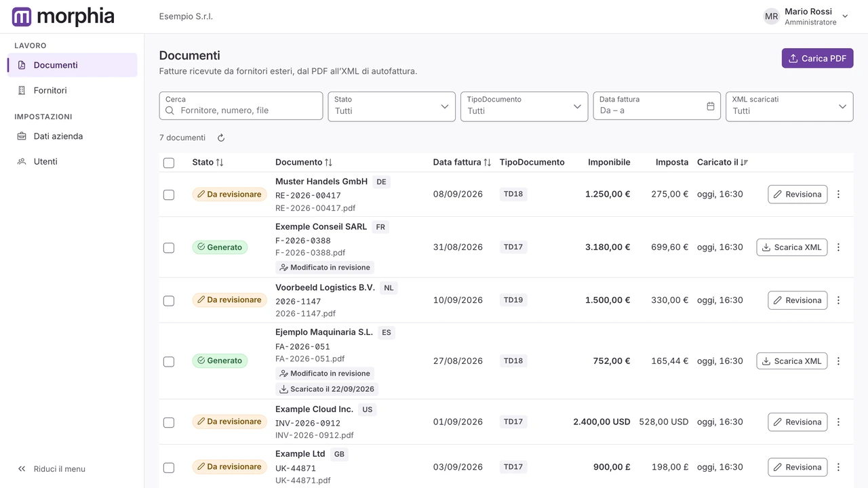Click the Cerca search field
The height and width of the screenshot is (488, 868).
pyautogui.click(x=241, y=106)
